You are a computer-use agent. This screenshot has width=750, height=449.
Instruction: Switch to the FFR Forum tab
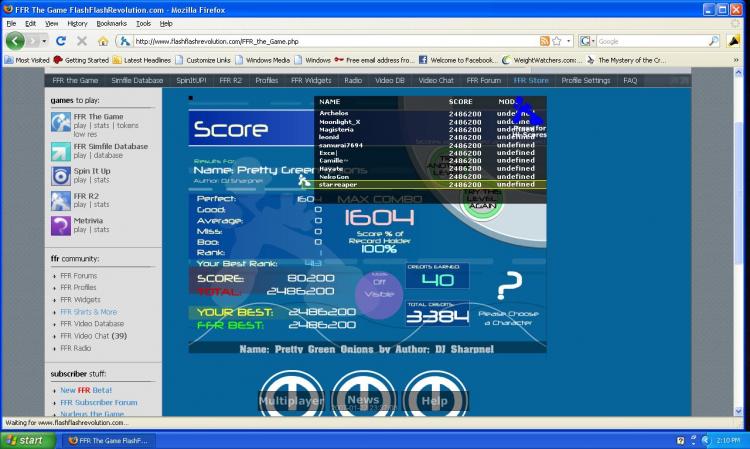pos(484,80)
